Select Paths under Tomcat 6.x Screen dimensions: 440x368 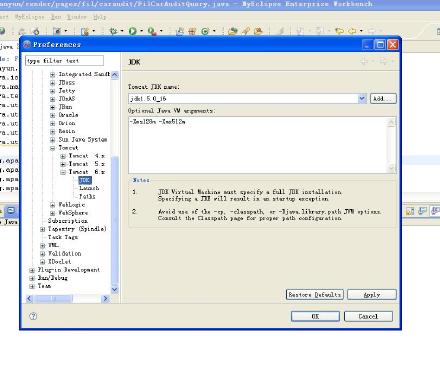click(x=87, y=197)
